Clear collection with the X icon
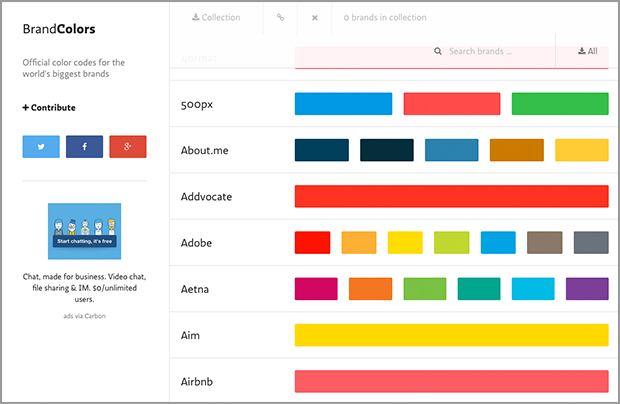The width and height of the screenshot is (620, 404). click(x=315, y=17)
